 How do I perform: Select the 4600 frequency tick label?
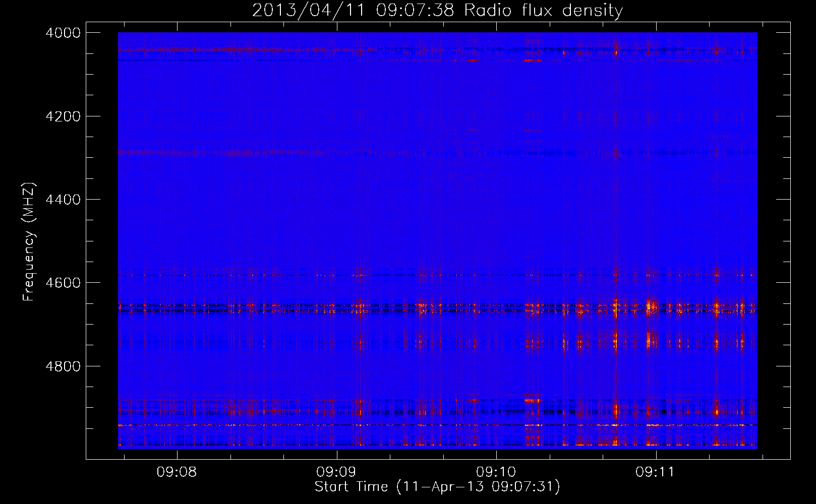(x=63, y=283)
